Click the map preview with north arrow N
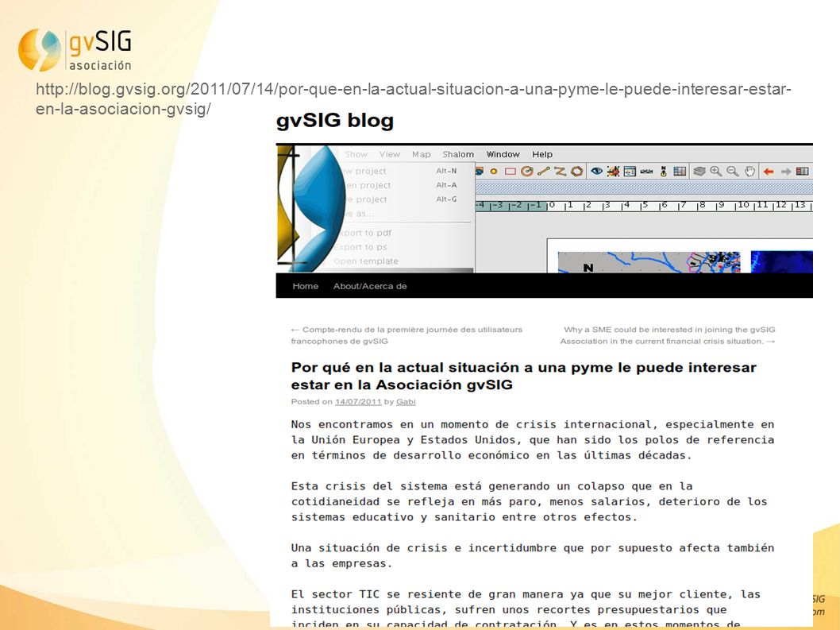Image resolution: width=840 pixels, height=630 pixels. pos(649,261)
